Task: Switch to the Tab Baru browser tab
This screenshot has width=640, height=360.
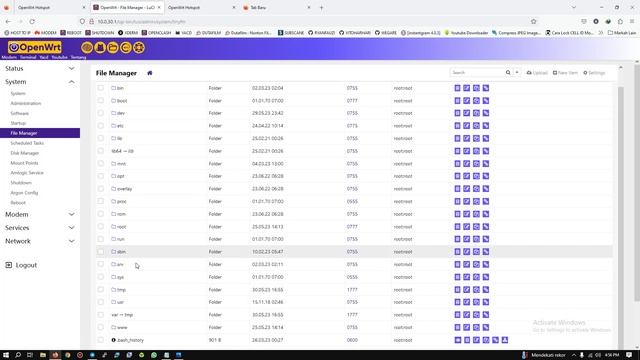Action: coord(277,7)
